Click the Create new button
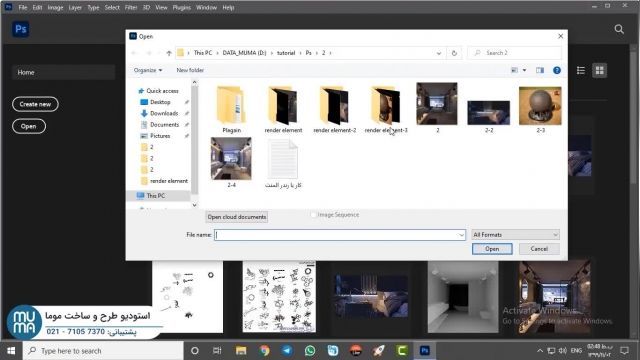640x360 pixels. (x=35, y=104)
